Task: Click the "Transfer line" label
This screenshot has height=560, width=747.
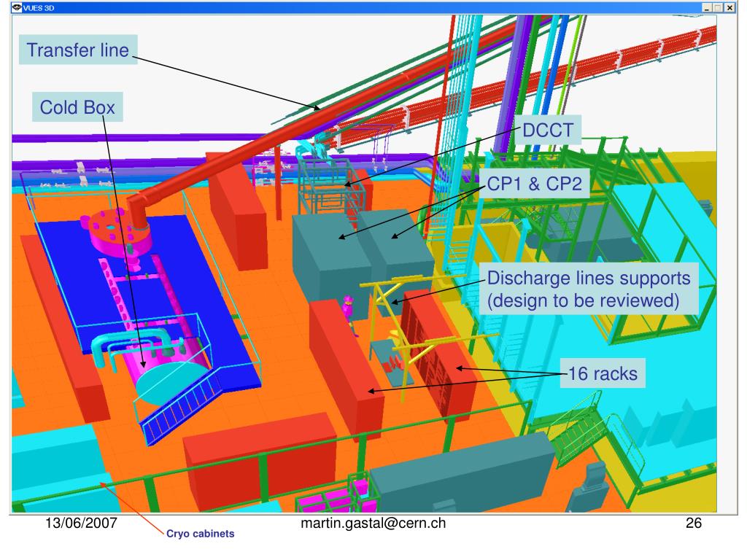Action: (x=77, y=50)
